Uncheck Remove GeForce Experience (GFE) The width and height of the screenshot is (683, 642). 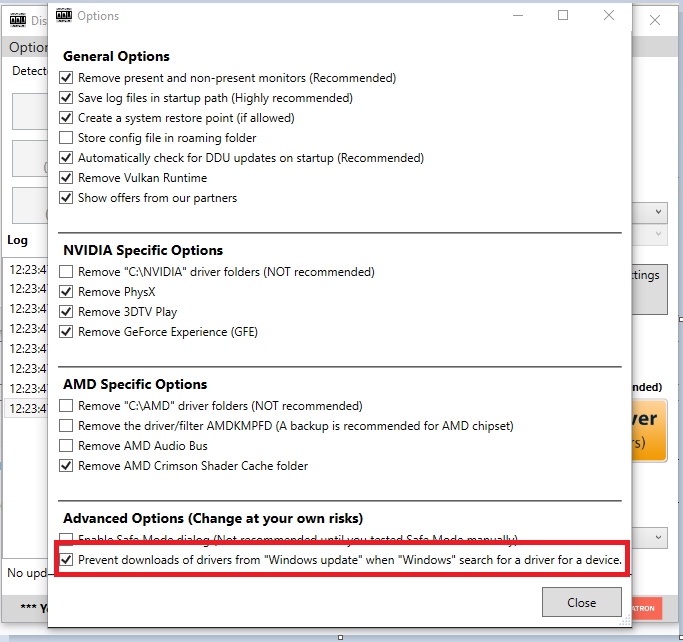[66, 332]
